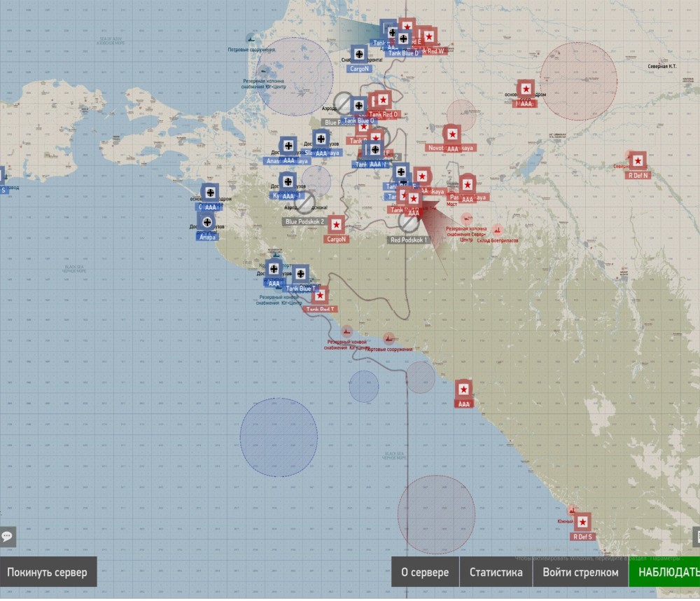700x601 pixels.
Task: Click the Покинуть сервер button
Action: point(48,572)
